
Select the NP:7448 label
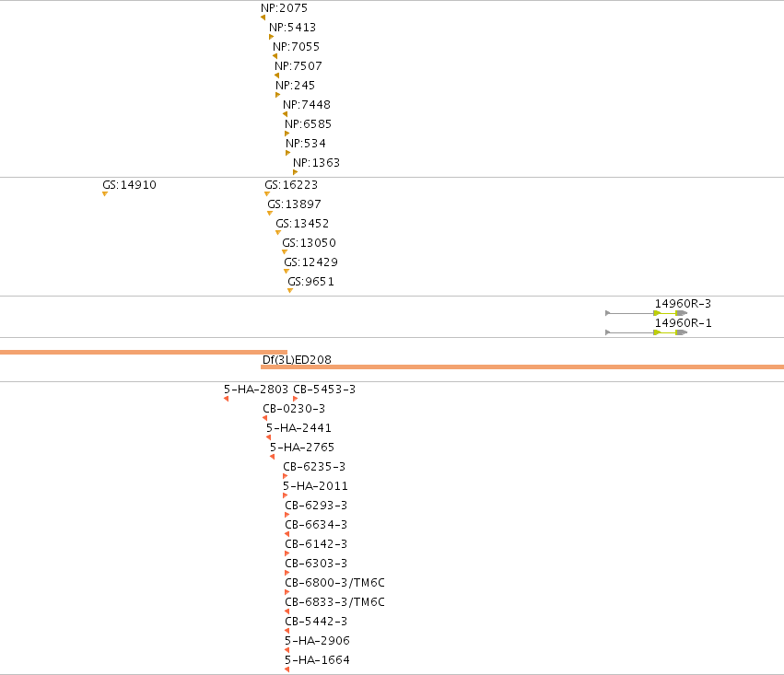307,105
